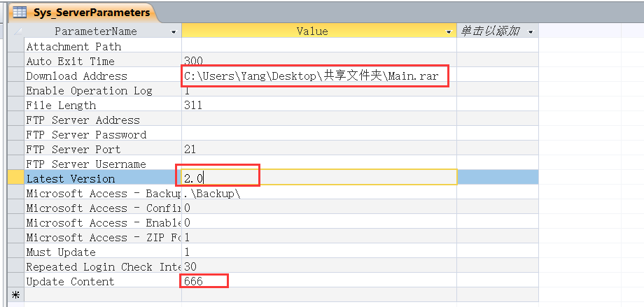Click the FTP Server Address cell
644x307 pixels.
coord(103,120)
